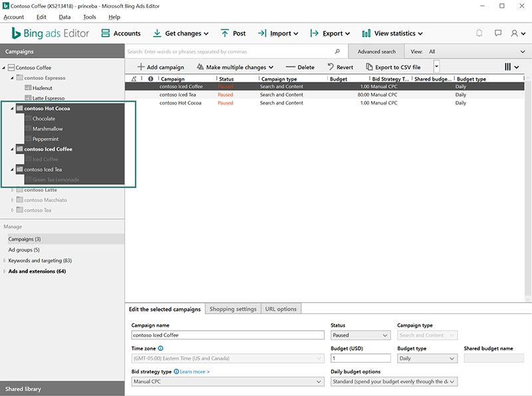532x396 pixels.
Task: Select Edit the selected campaigns tab
Action: click(x=164, y=309)
